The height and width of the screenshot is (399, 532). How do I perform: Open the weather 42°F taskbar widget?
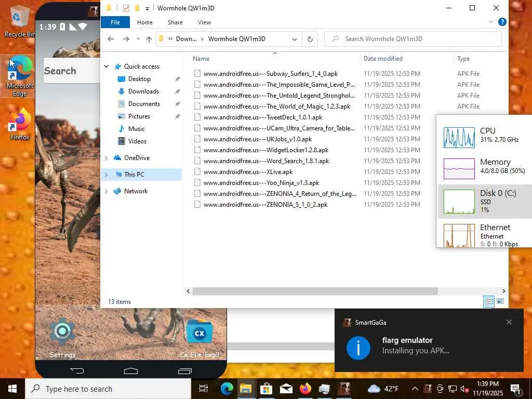tap(383, 389)
